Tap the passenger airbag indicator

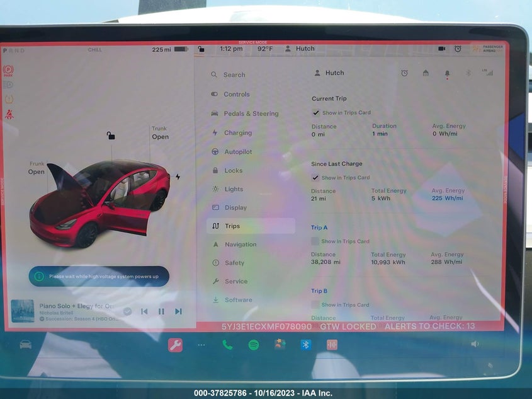488,49
